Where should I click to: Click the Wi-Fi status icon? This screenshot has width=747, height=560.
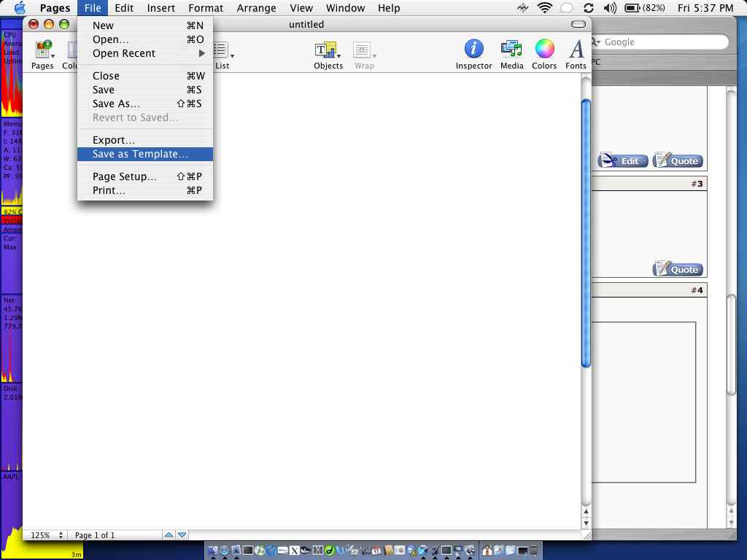(544, 7)
